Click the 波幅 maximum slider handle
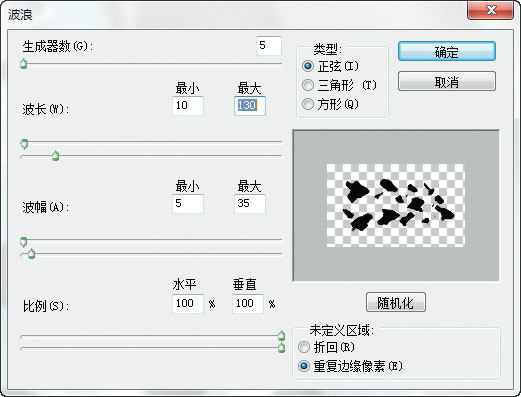 click(x=31, y=254)
